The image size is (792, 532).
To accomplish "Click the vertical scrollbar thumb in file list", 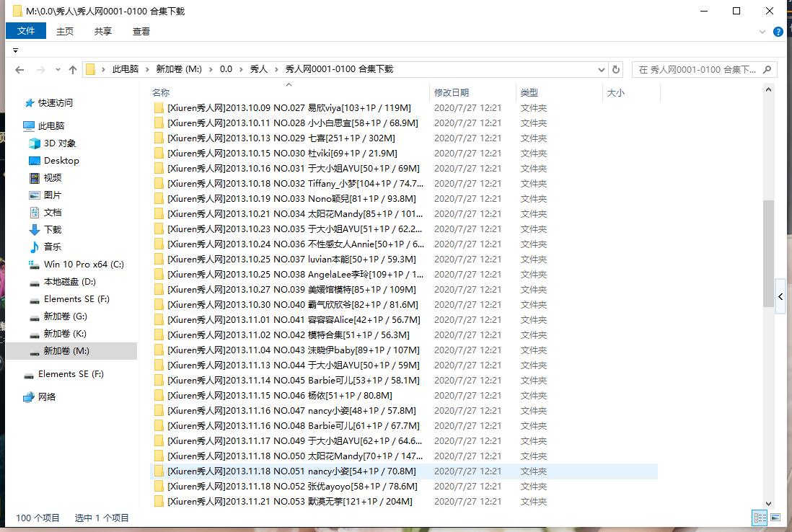I will click(x=768, y=253).
